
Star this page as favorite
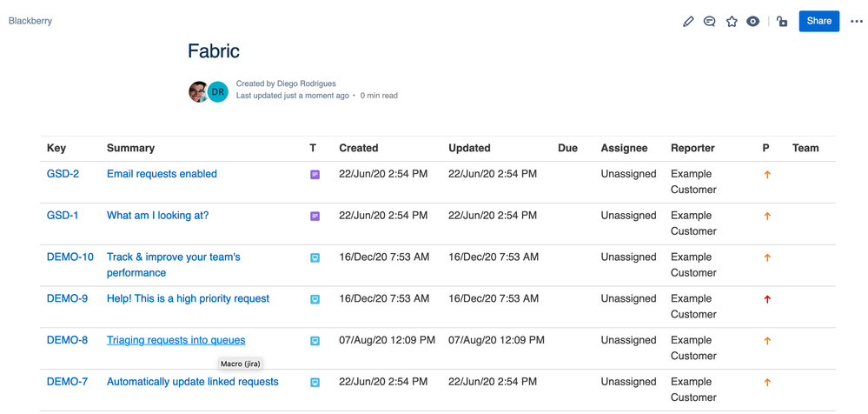(732, 22)
